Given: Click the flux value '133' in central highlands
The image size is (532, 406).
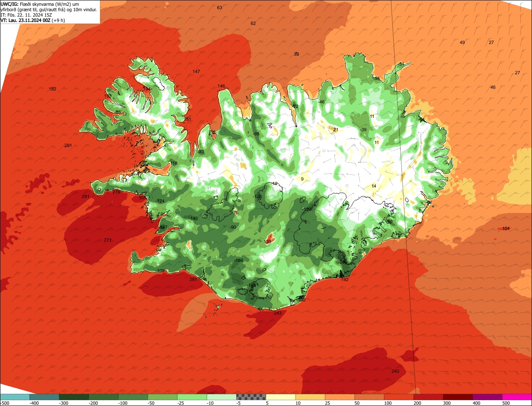Looking at the screenshot, I should pos(268,241).
